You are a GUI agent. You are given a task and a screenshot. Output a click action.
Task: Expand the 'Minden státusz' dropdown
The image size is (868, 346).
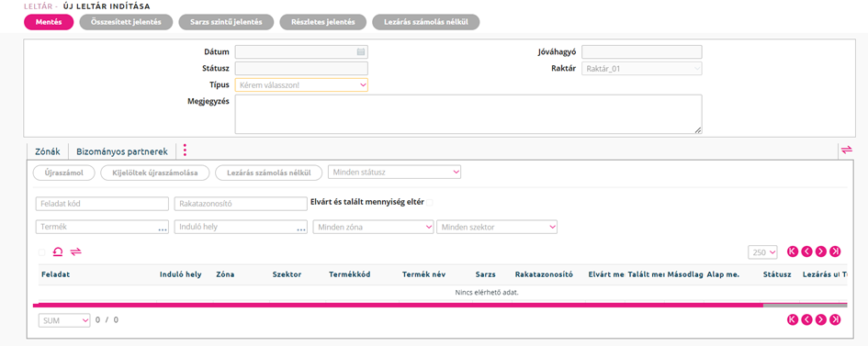click(x=395, y=173)
